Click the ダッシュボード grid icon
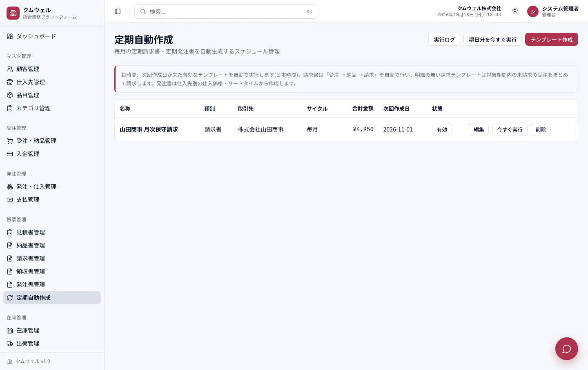588x370 pixels. (x=10, y=36)
